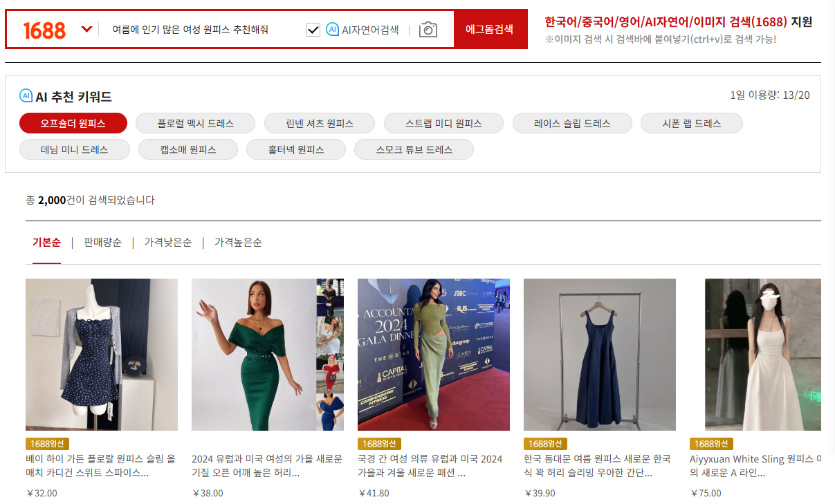Image resolution: width=835 pixels, height=504 pixels.
Task: Select the 데님 미니 드레스 keyword
Action: coord(74,149)
